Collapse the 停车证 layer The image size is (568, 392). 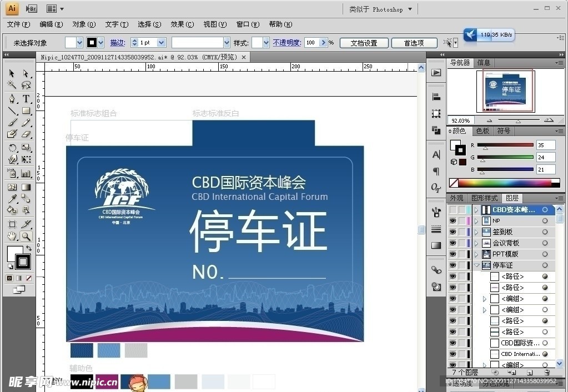tap(477, 265)
